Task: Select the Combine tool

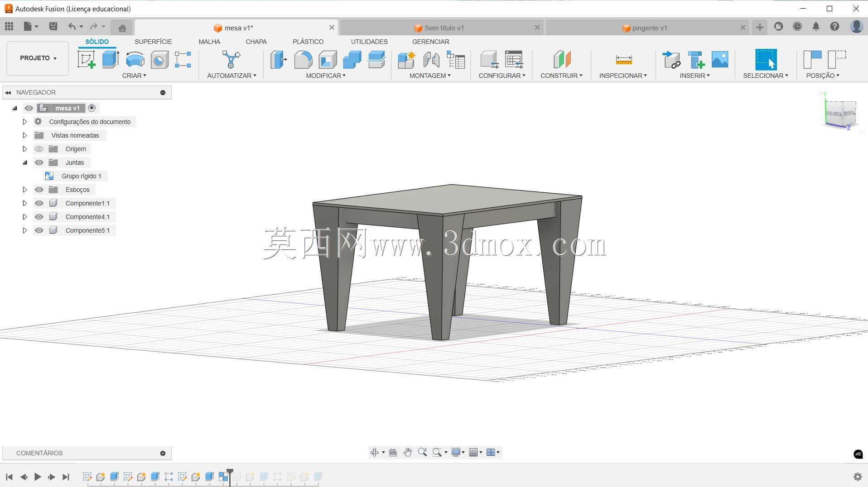Action: point(352,59)
